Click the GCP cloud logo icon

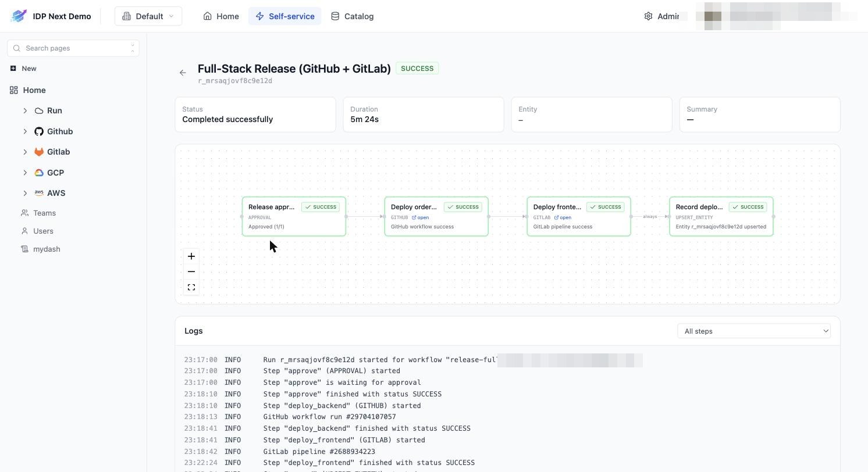click(39, 173)
